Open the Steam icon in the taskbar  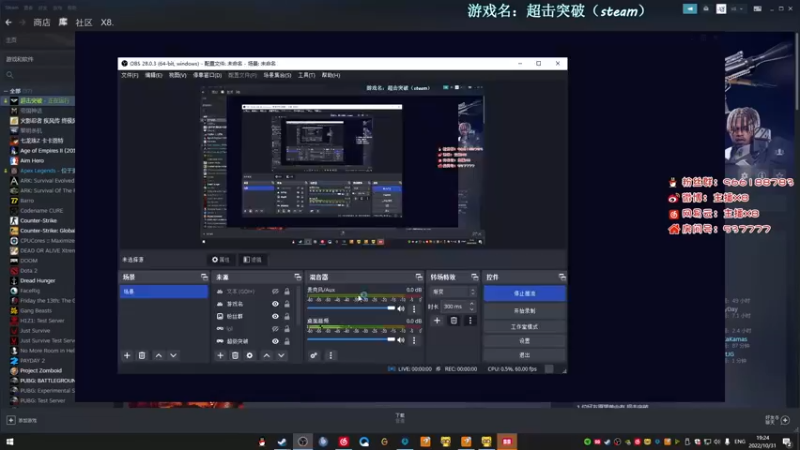[x=282, y=441]
